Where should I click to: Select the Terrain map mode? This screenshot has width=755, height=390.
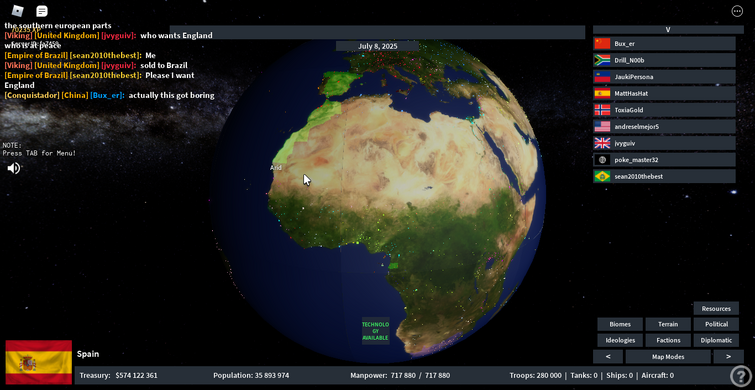click(668, 325)
